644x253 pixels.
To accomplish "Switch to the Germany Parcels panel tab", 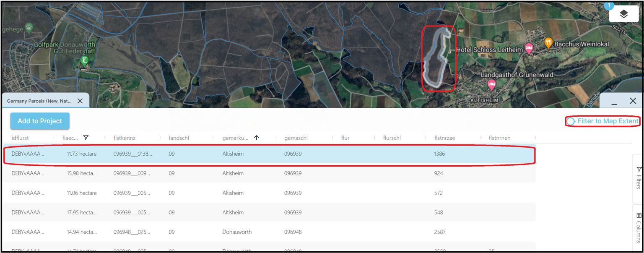I will pos(40,101).
